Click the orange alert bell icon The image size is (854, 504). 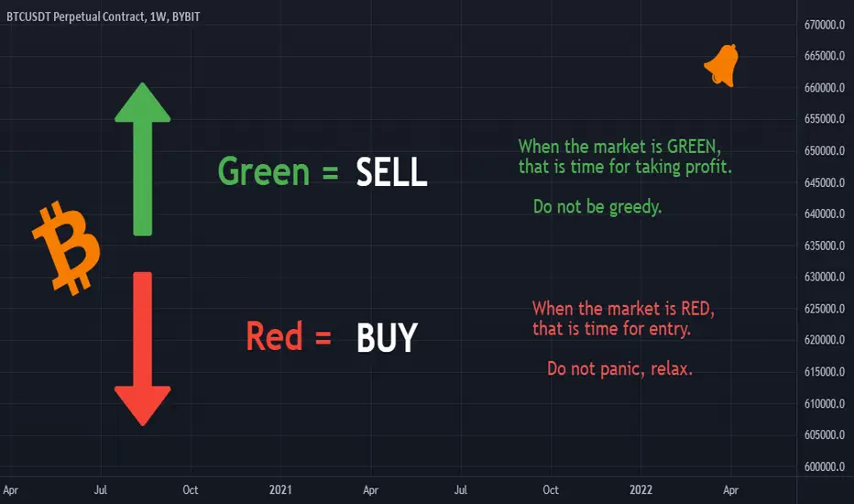click(x=722, y=65)
